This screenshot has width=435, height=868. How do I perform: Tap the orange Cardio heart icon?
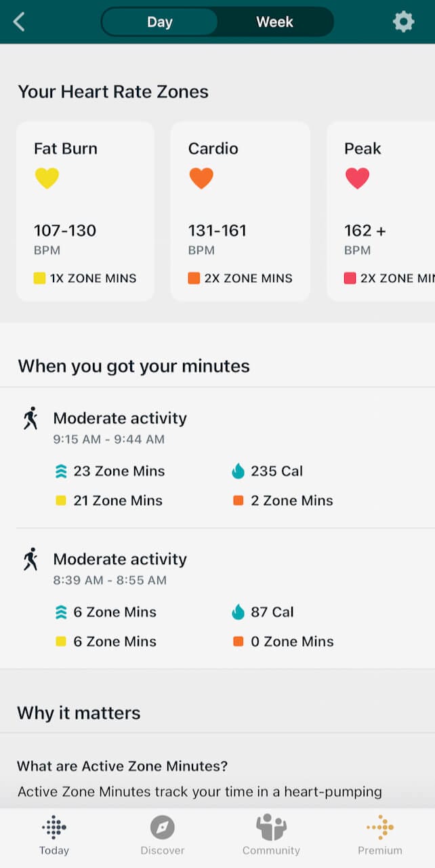201,178
